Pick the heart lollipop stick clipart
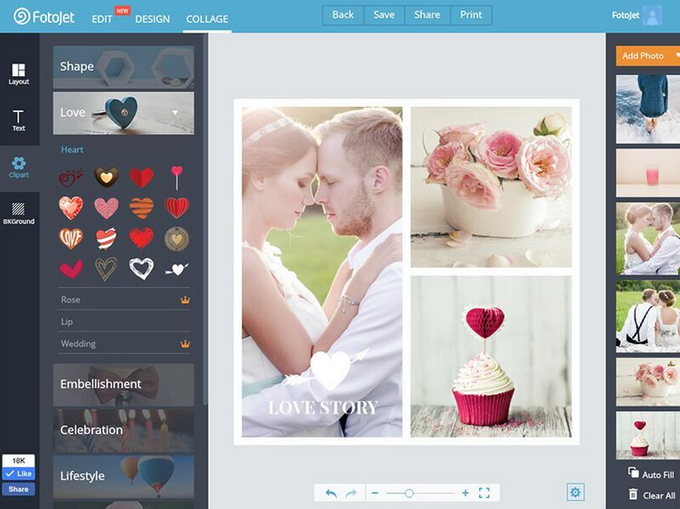This screenshot has width=680, height=509. [177, 178]
